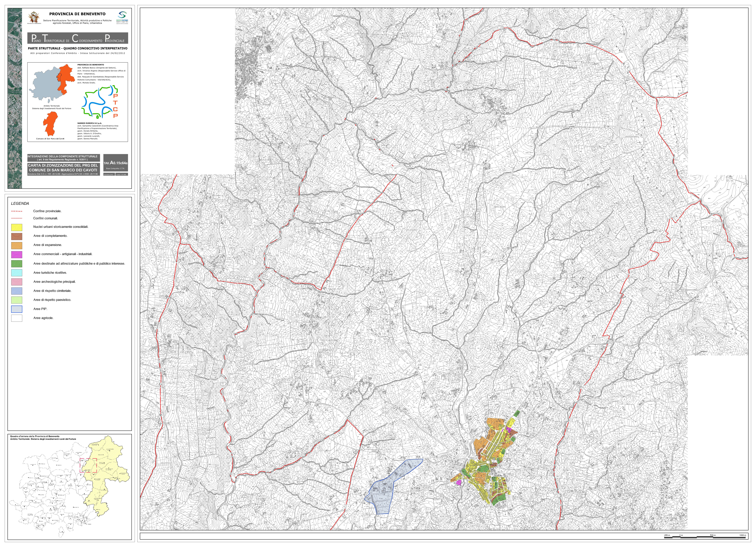This screenshot has height=547, width=756.
Task: Click 'Aree di espansione.' label
Action: tap(48, 245)
